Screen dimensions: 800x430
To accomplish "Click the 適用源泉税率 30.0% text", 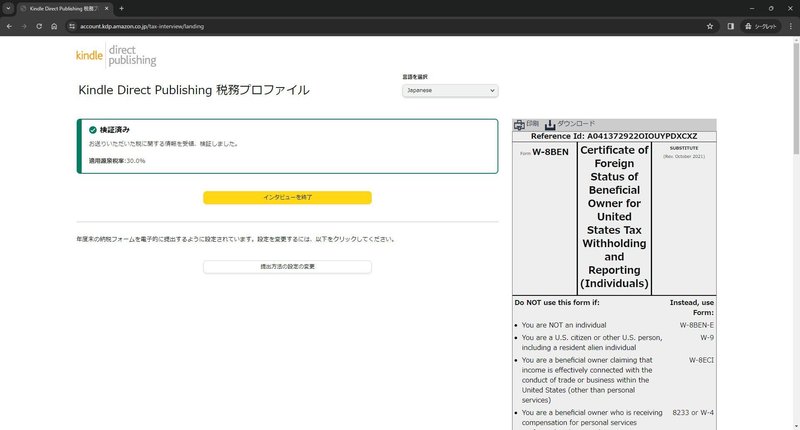I will click(x=117, y=161).
